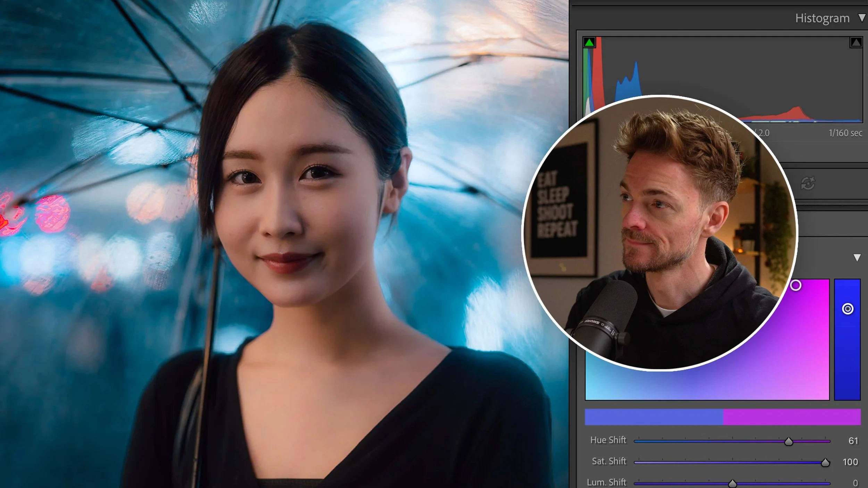The image size is (868, 488).
Task: Click the hue strip target handle
Action: pos(848,309)
